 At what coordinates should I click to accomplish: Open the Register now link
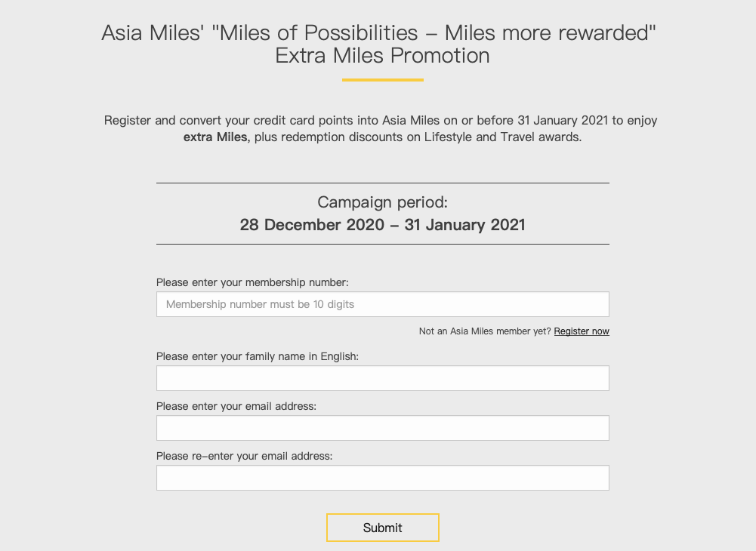[x=582, y=331]
